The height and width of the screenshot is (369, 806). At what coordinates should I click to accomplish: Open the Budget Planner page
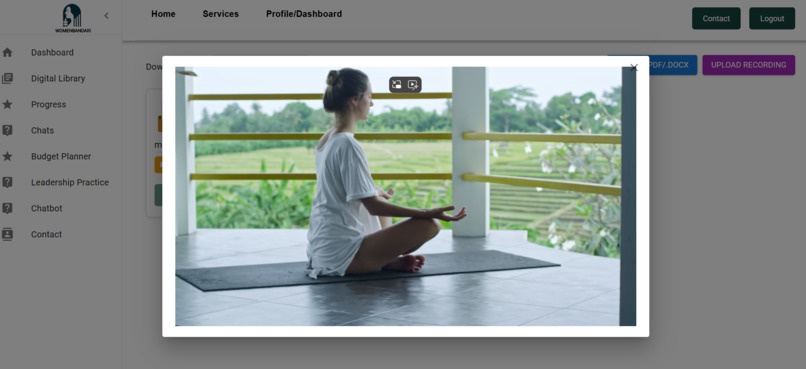click(61, 156)
